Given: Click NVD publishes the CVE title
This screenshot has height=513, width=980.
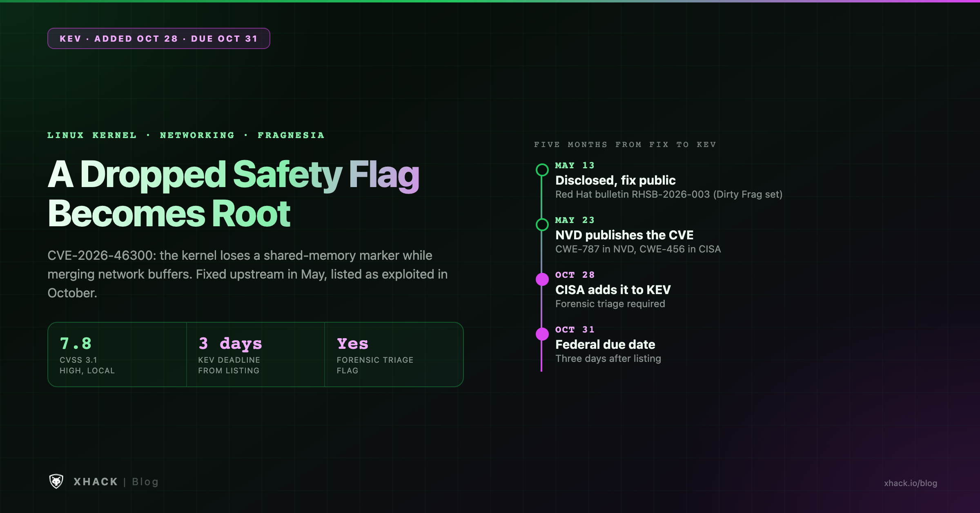Looking at the screenshot, I should click(624, 235).
